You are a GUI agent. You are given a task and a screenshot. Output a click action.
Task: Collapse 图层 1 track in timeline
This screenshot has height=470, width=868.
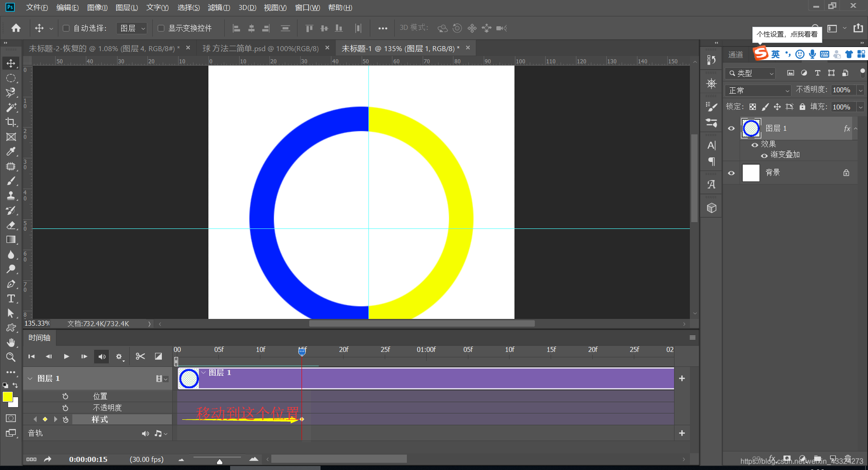pos(30,379)
